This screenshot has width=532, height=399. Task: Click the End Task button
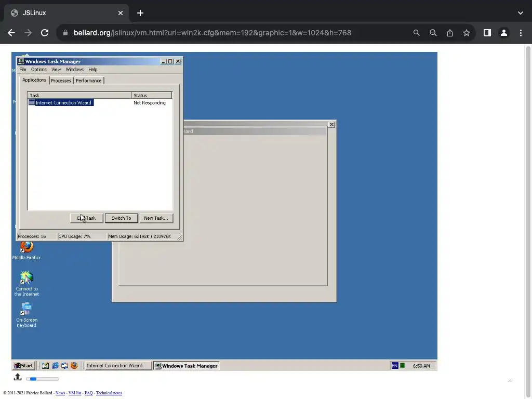click(x=87, y=218)
